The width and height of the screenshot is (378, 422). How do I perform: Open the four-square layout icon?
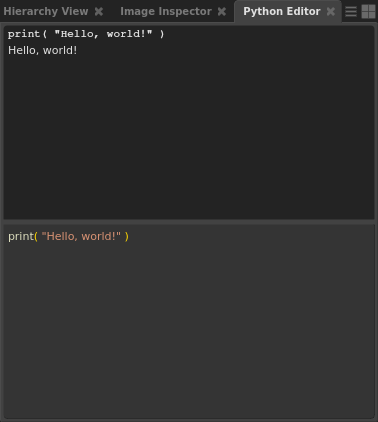368,12
